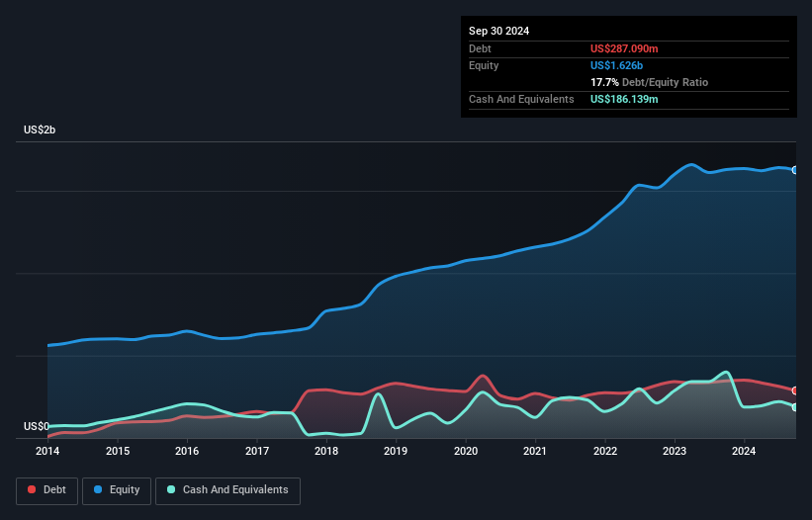812x520 pixels.
Task: Toggle the Debt series legend button
Action: [x=47, y=490]
